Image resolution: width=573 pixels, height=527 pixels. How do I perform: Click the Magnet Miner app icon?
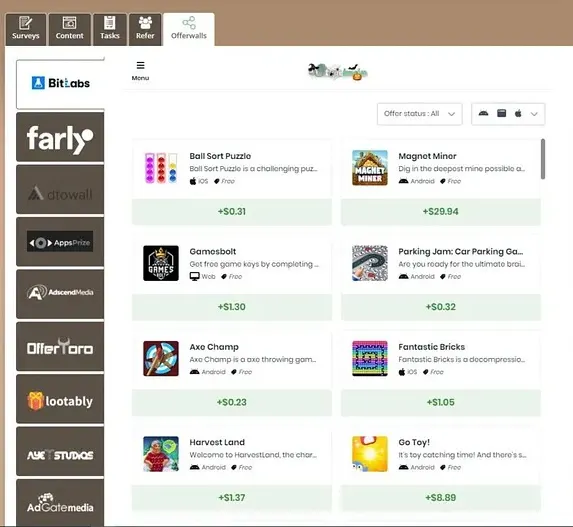pos(370,168)
